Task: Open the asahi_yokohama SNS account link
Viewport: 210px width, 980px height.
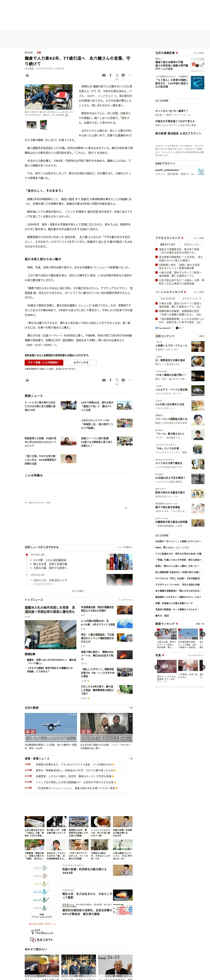Action: pos(167,170)
